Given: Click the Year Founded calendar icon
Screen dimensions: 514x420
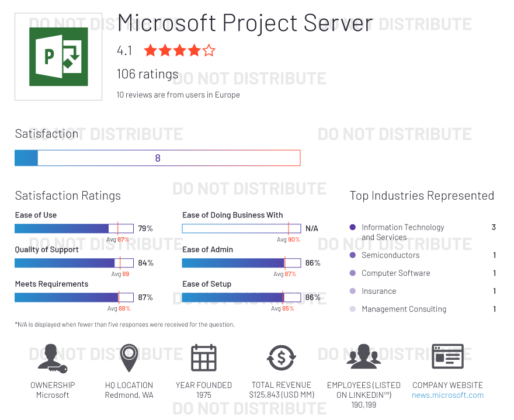Looking at the screenshot, I should coord(204,358).
